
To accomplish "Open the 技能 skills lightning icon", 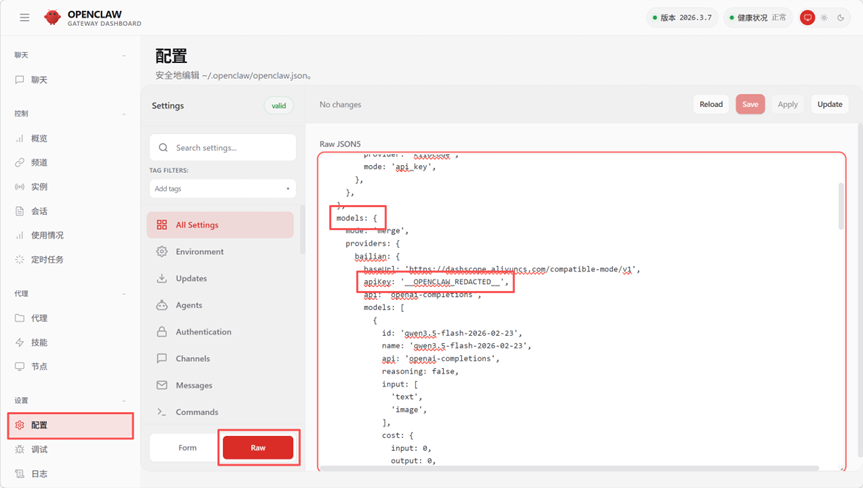I will [x=19, y=342].
